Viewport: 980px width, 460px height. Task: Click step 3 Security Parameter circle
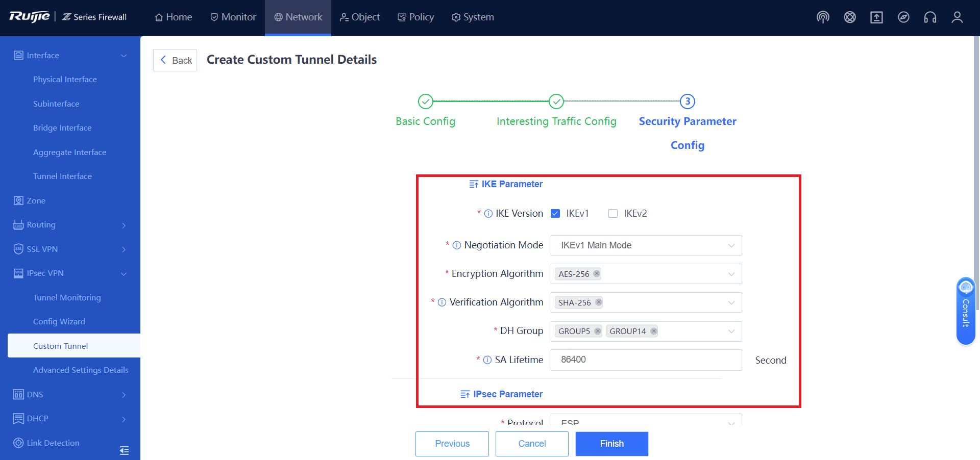click(x=688, y=101)
